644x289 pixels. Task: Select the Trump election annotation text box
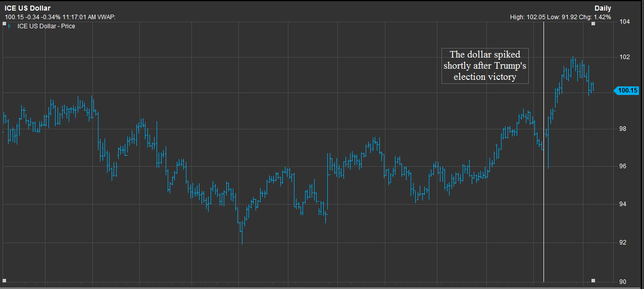coord(485,66)
